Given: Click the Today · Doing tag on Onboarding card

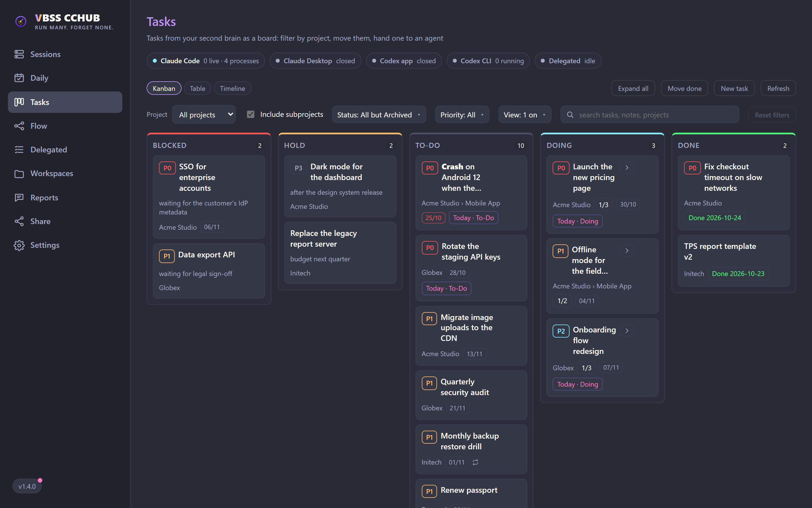Looking at the screenshot, I should click(x=577, y=384).
